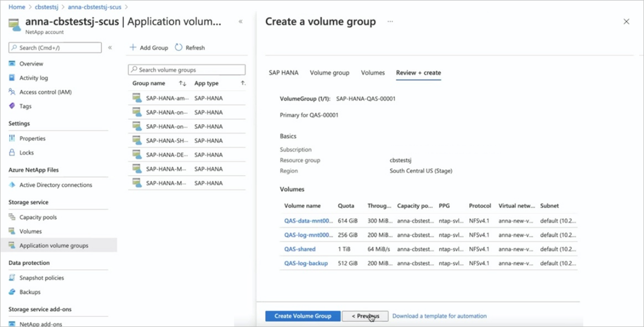Viewport: 644px width, 327px height.
Task: Open Locks under Settings
Action: tap(27, 152)
